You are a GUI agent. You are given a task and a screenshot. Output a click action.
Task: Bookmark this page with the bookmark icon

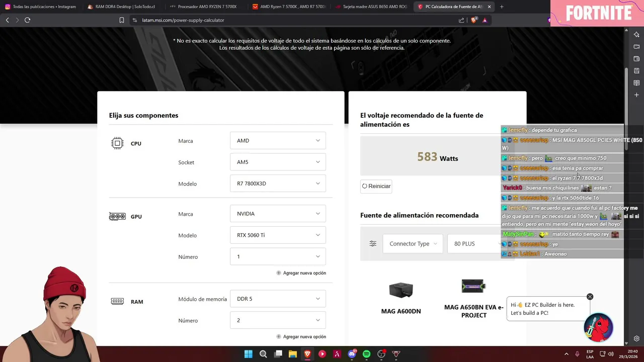tap(121, 20)
